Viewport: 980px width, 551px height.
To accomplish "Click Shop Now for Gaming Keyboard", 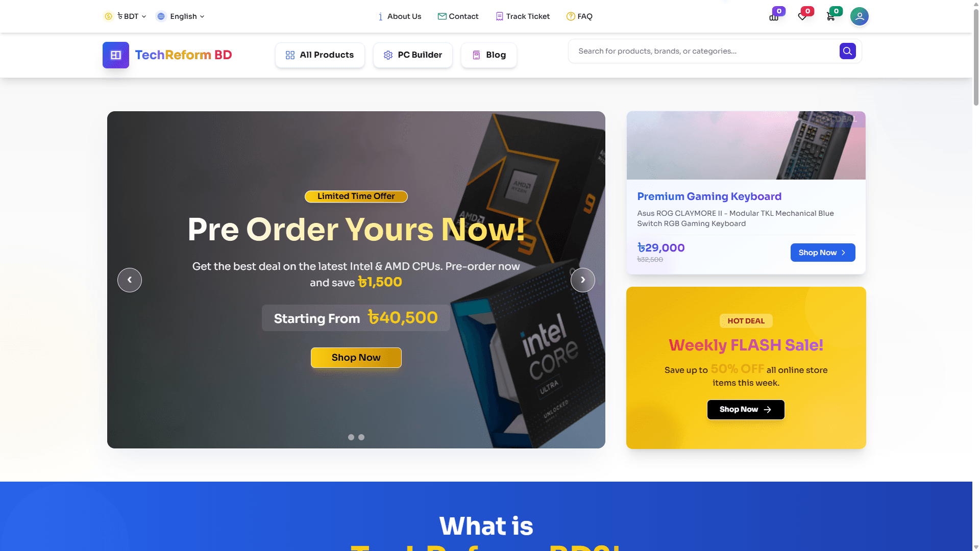I will click(x=823, y=253).
